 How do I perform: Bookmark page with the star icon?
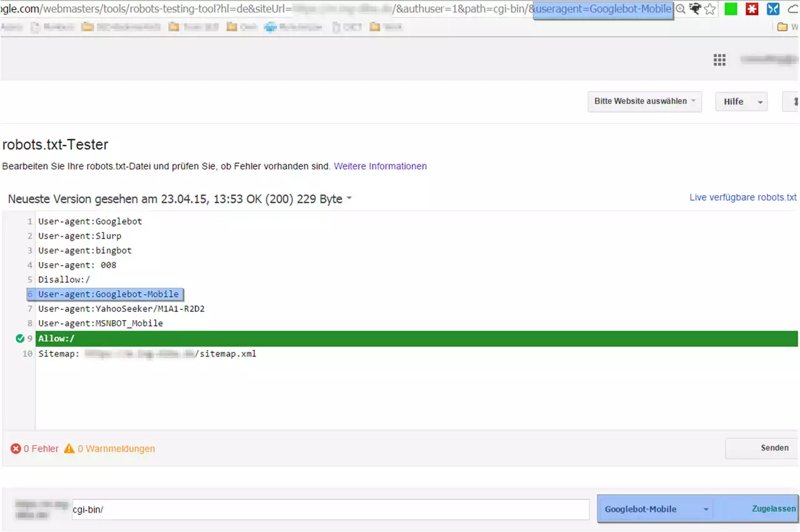tap(709, 9)
